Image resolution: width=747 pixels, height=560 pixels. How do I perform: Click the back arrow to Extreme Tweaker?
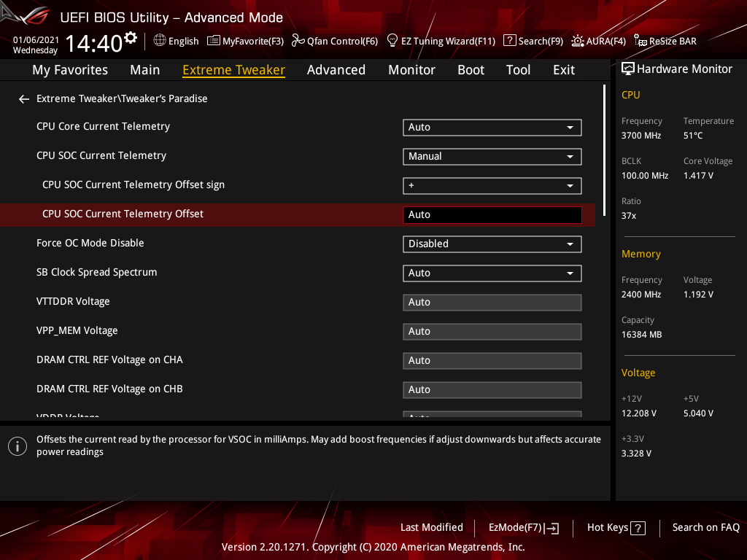24,99
